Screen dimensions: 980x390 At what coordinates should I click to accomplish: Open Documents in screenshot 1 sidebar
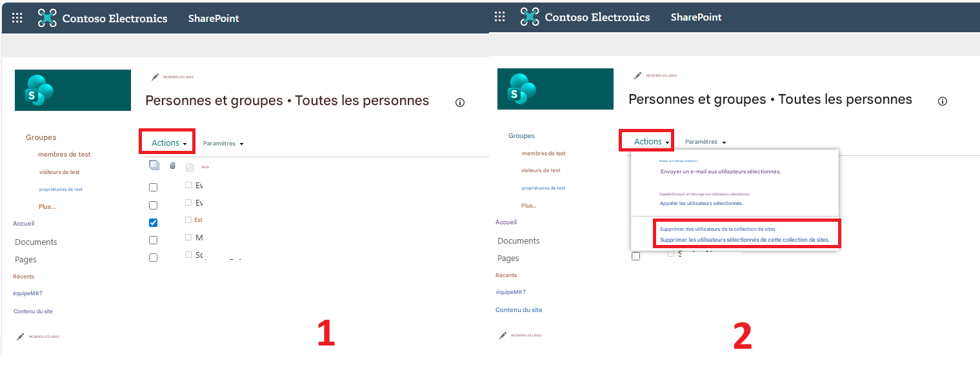coord(36,242)
